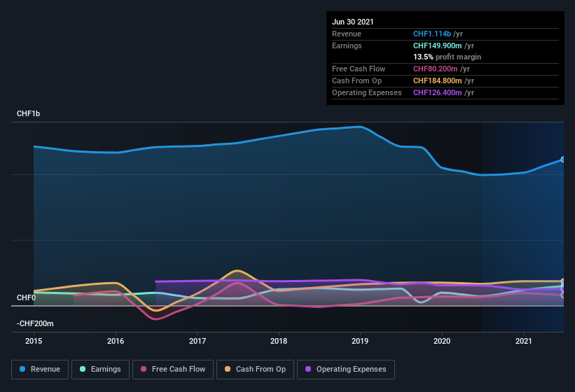Viewport: 575px width, 392px height.
Task: Toggle the Free Cash Flow legend button
Action: (173, 370)
